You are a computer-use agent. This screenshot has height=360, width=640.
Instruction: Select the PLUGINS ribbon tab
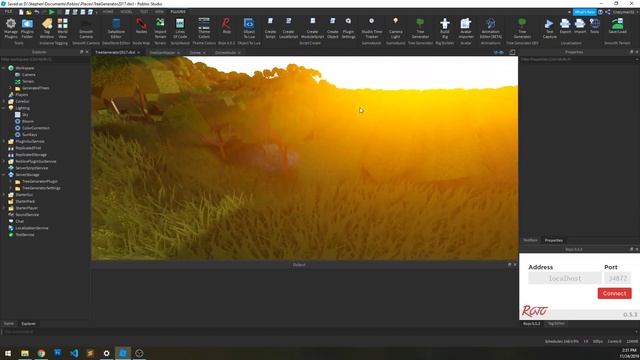[178, 12]
